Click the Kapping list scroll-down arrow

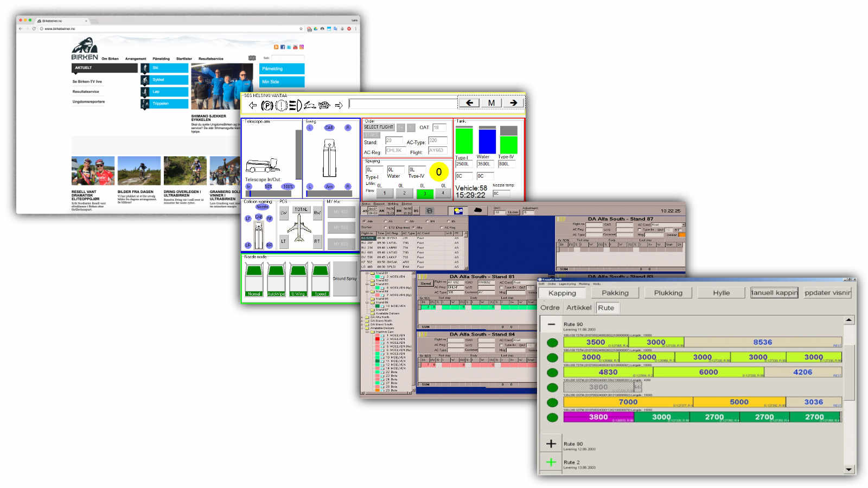[848, 469]
